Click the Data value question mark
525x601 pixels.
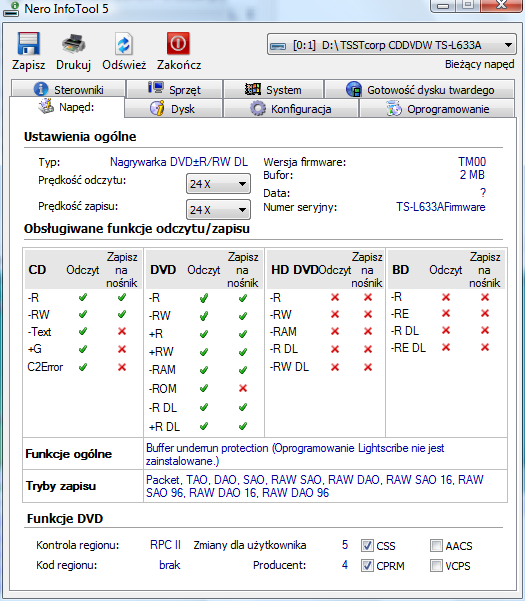tap(483, 192)
